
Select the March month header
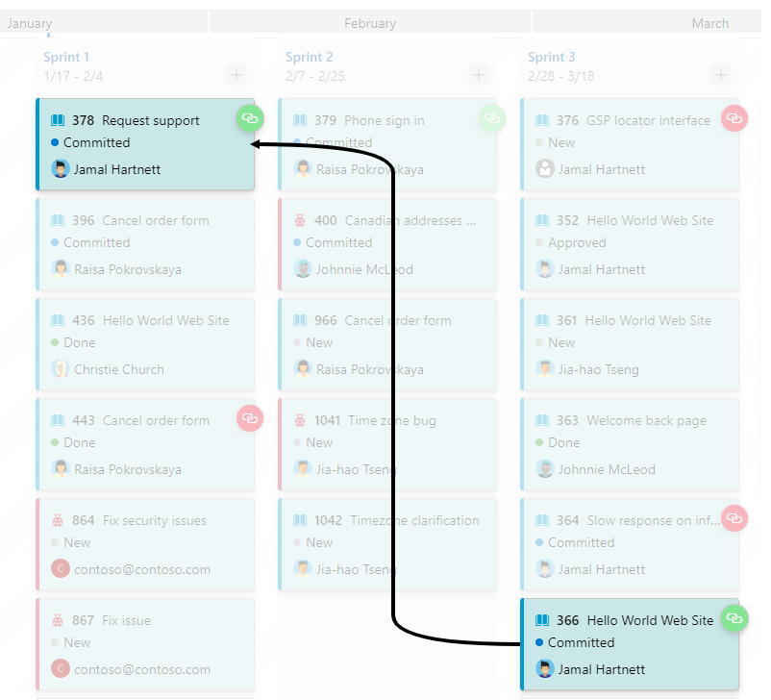648,23
